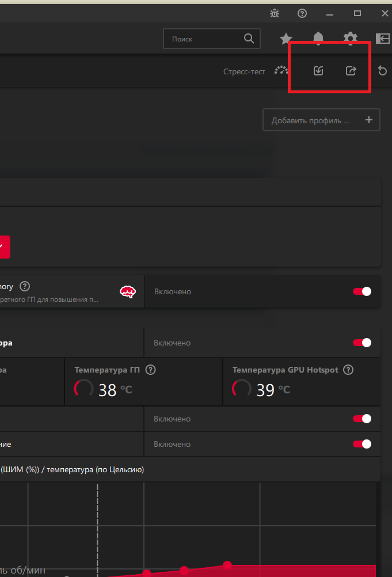392x577 pixels.
Task: Toggle the second Включено switch above temperatures
Action: click(x=362, y=343)
